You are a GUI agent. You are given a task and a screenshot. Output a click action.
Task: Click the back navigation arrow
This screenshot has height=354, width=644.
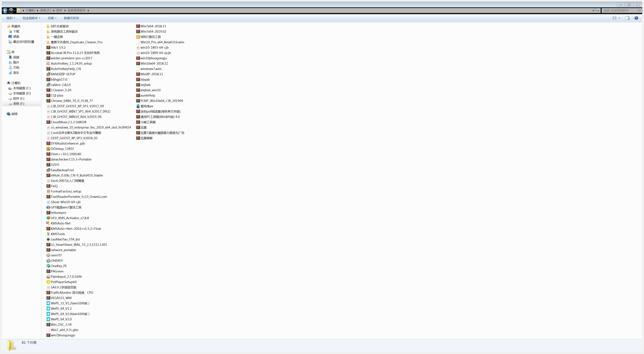point(5,10)
